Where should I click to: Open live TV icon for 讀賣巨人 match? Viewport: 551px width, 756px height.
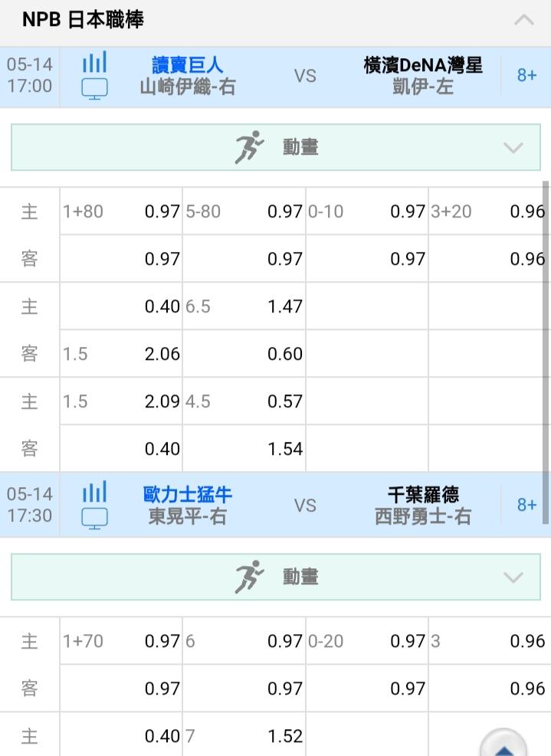click(94, 89)
